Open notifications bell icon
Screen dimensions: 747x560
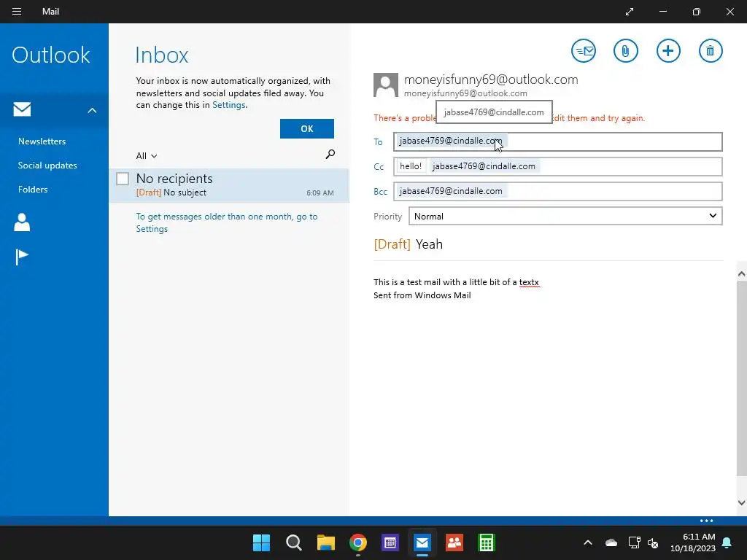pyautogui.click(x=727, y=542)
